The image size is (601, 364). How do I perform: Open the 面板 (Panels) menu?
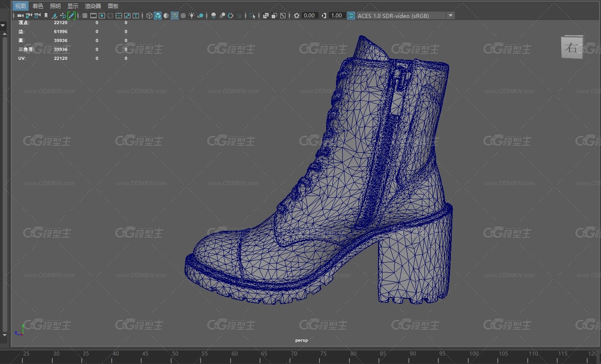click(x=113, y=6)
